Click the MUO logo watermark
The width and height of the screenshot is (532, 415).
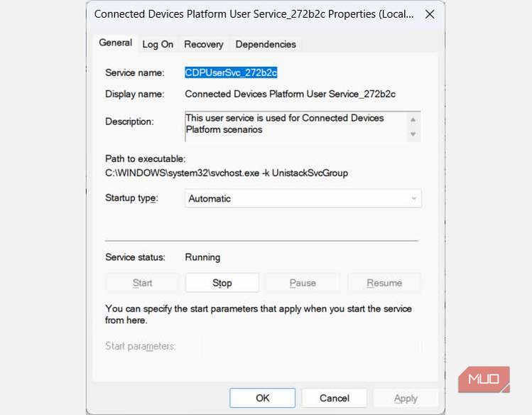click(484, 379)
